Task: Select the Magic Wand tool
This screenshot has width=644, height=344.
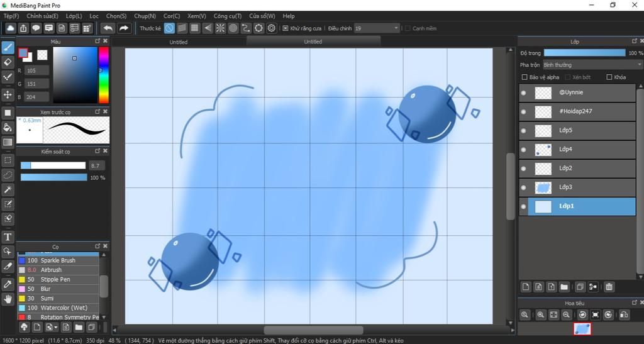Action: pos(8,189)
